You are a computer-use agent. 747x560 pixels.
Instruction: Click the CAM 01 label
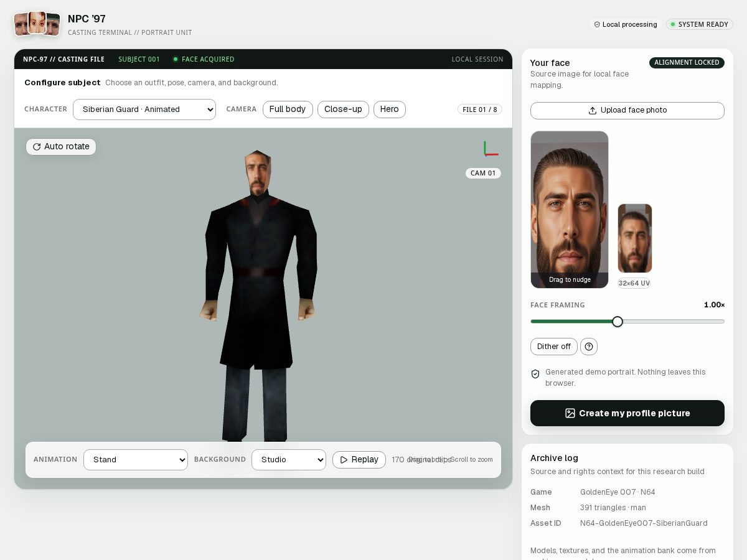coord(483,174)
